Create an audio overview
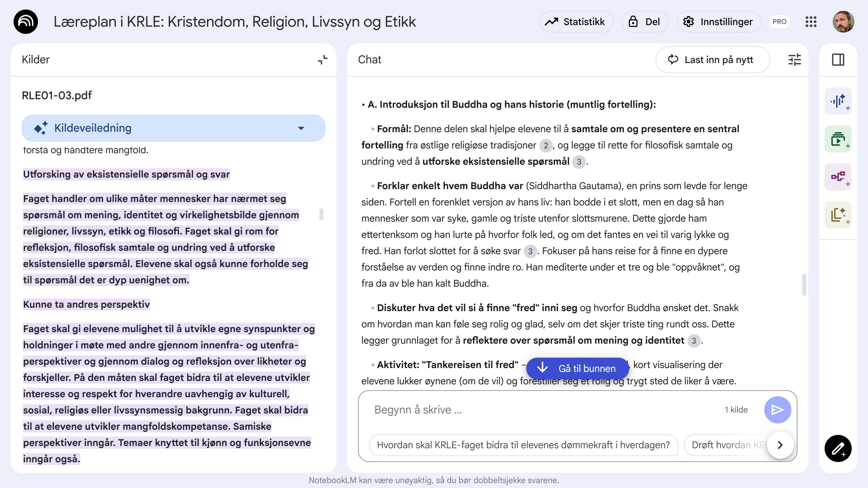 point(838,101)
